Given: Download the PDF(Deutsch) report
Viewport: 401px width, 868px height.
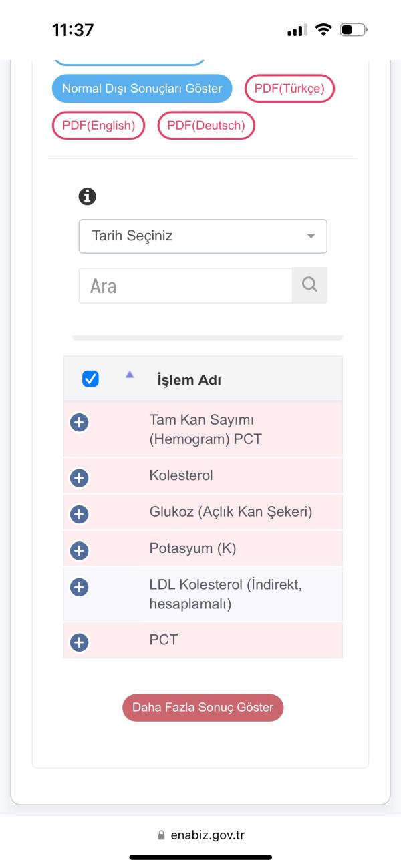Looking at the screenshot, I should (x=206, y=125).
